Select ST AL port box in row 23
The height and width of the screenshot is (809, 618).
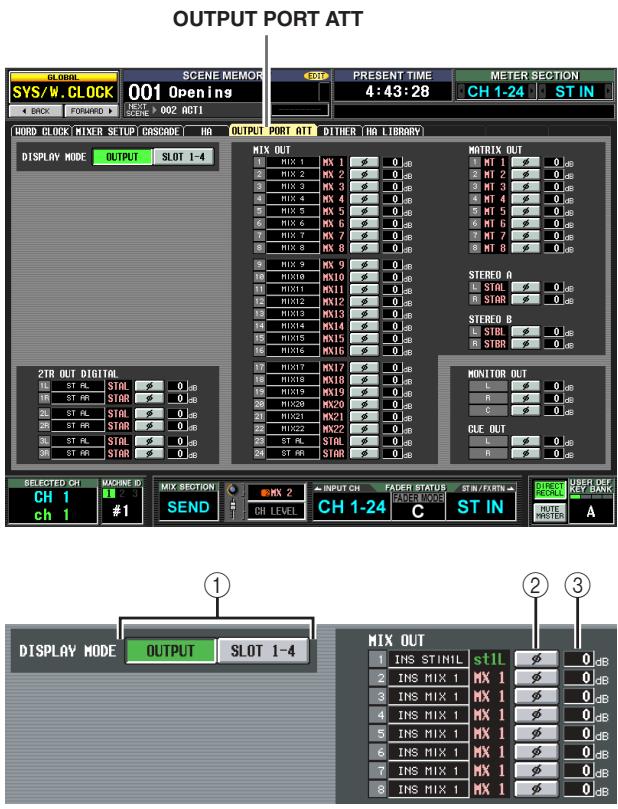tap(292, 441)
